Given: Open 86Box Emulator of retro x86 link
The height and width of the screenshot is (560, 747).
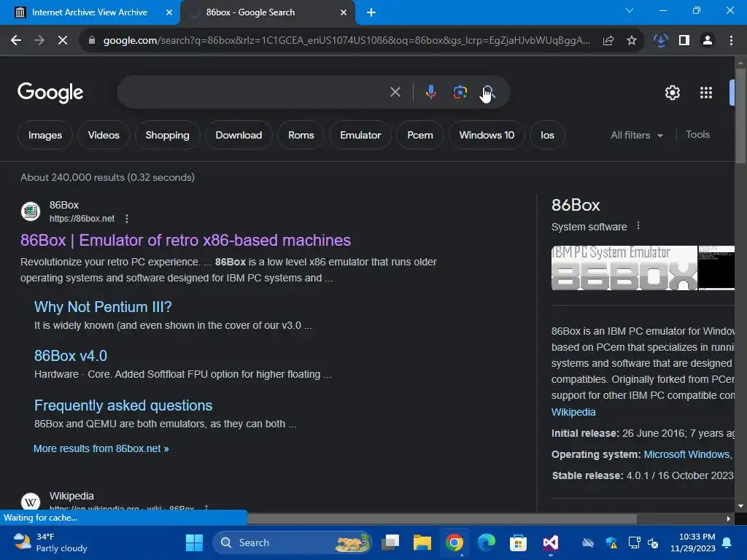Looking at the screenshot, I should tap(185, 241).
